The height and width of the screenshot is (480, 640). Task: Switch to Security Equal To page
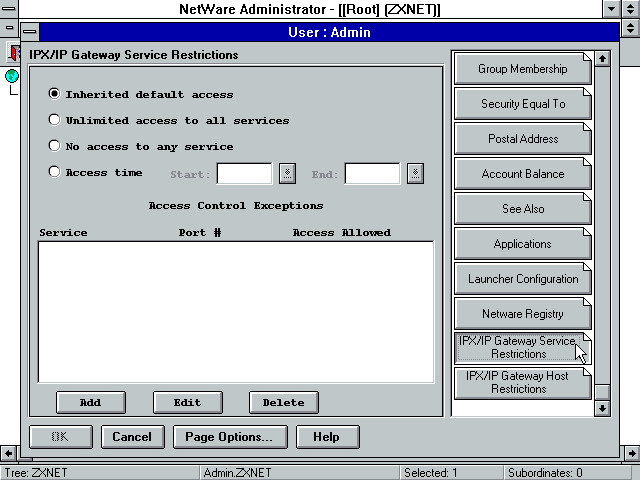coord(522,104)
